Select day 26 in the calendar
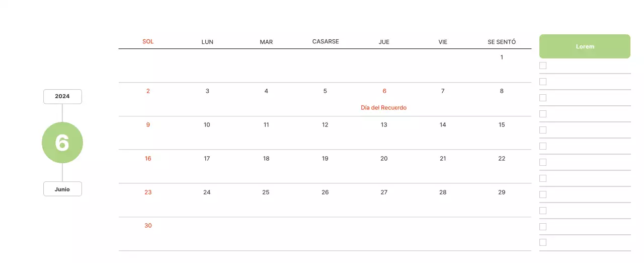Screen dimensions: 644x263 click(325, 192)
